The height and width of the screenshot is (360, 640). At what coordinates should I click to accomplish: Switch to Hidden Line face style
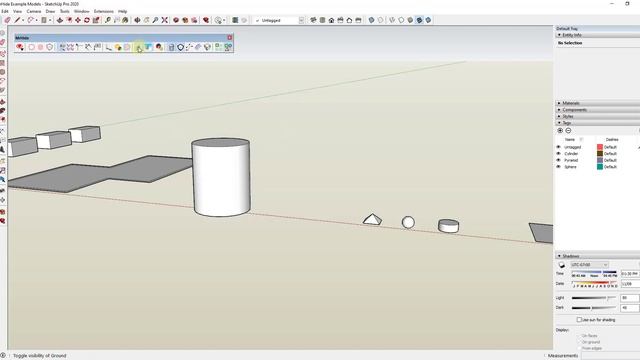401,20
